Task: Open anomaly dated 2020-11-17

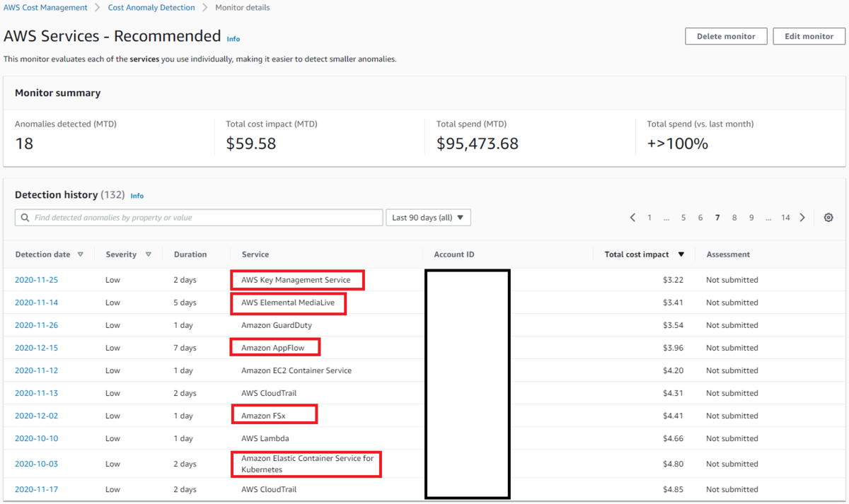Action: (36, 489)
